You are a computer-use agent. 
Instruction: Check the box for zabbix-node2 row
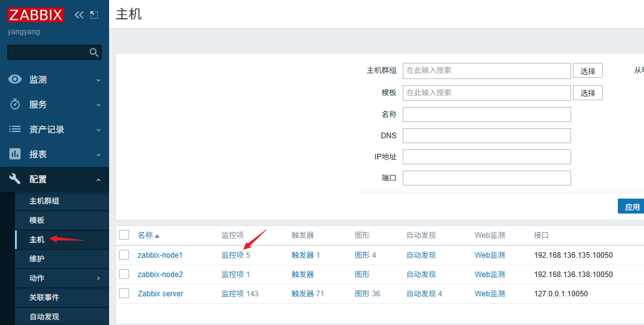point(124,274)
